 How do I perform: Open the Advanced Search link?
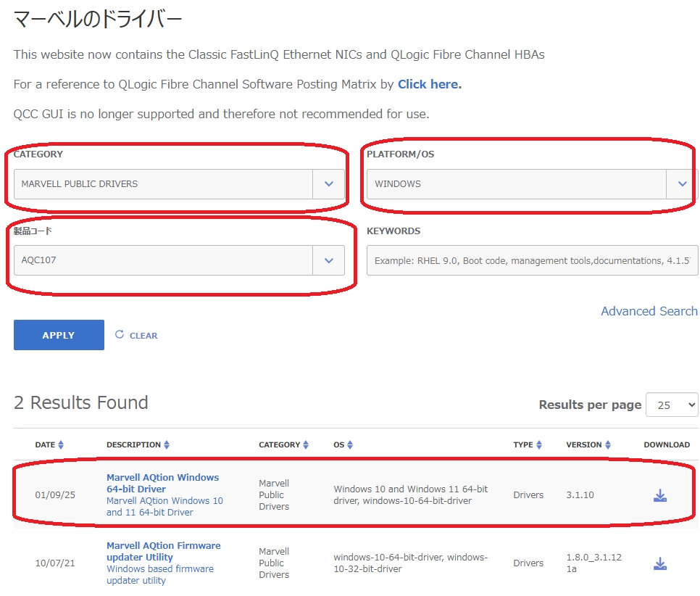pos(649,311)
